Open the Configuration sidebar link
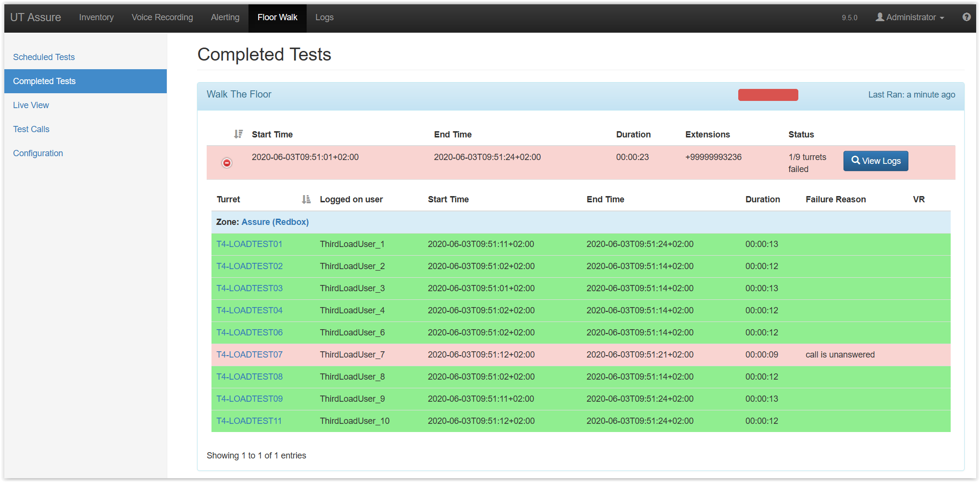 pos(38,153)
